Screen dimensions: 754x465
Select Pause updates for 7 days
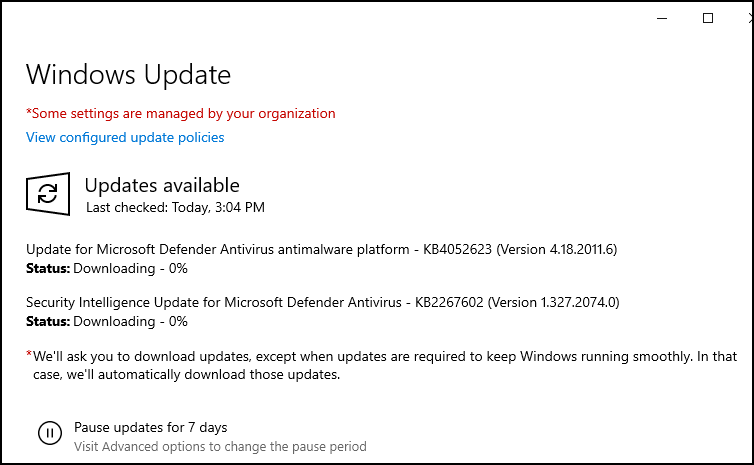tap(151, 427)
